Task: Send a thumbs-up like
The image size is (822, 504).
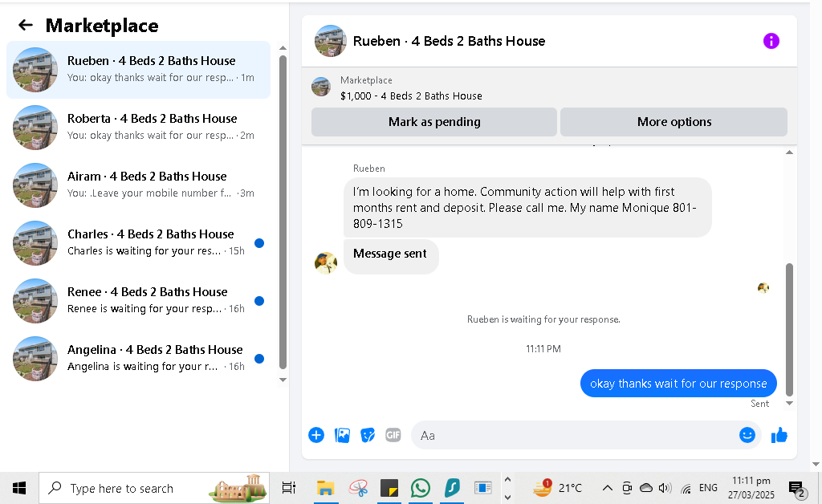Action: 779,435
